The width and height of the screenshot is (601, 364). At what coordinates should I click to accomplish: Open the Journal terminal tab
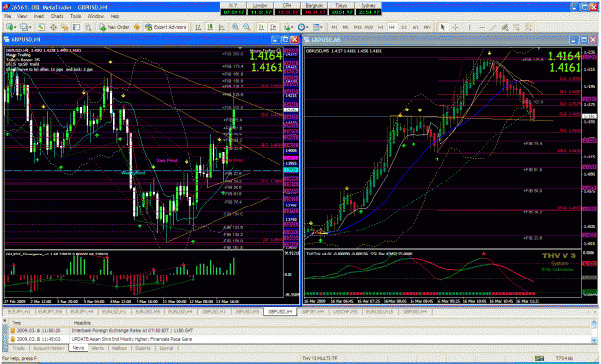pyautogui.click(x=166, y=348)
